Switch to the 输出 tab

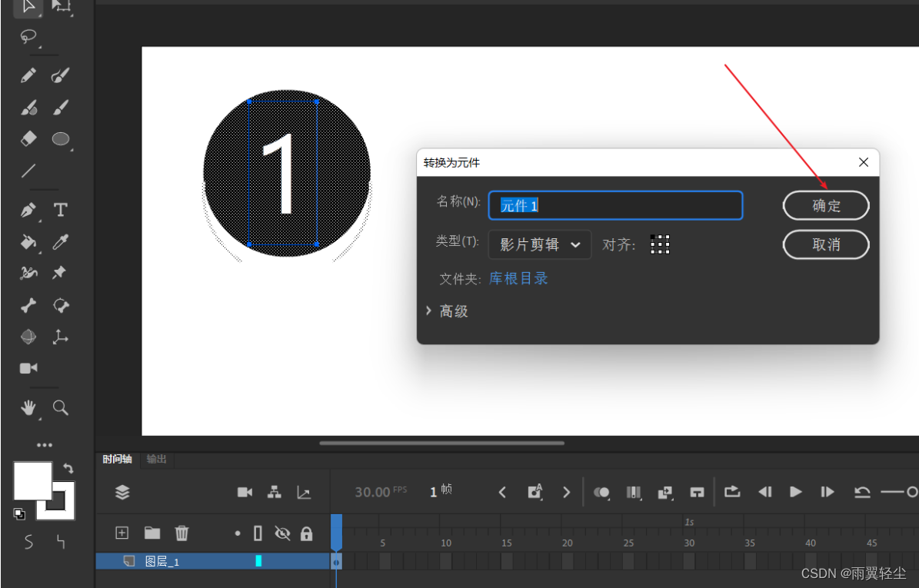tap(156, 459)
